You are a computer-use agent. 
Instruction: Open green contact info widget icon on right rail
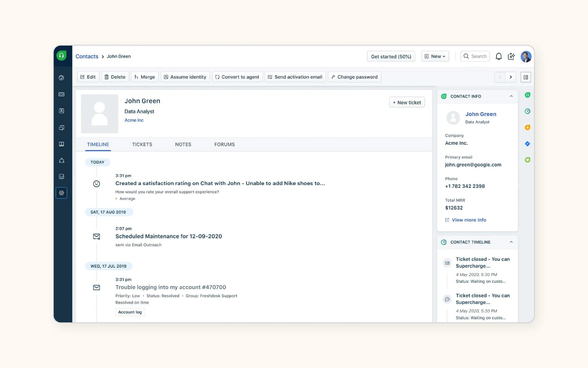pyautogui.click(x=528, y=95)
